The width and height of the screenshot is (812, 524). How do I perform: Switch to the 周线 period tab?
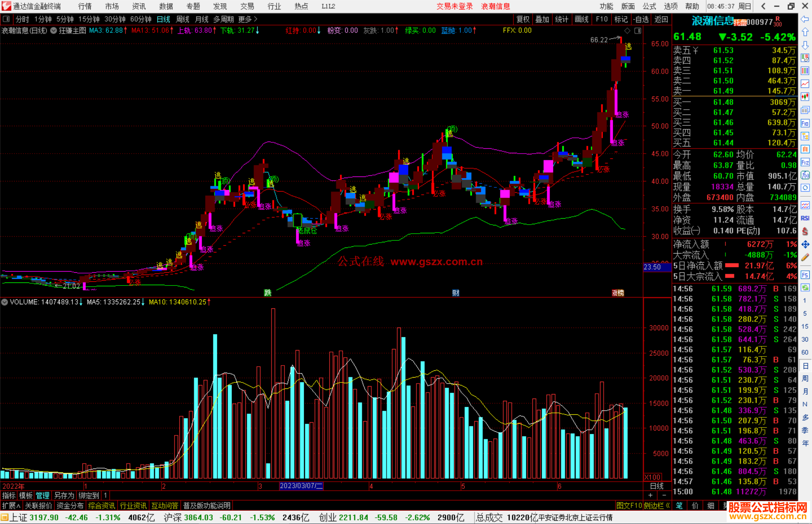coord(183,19)
